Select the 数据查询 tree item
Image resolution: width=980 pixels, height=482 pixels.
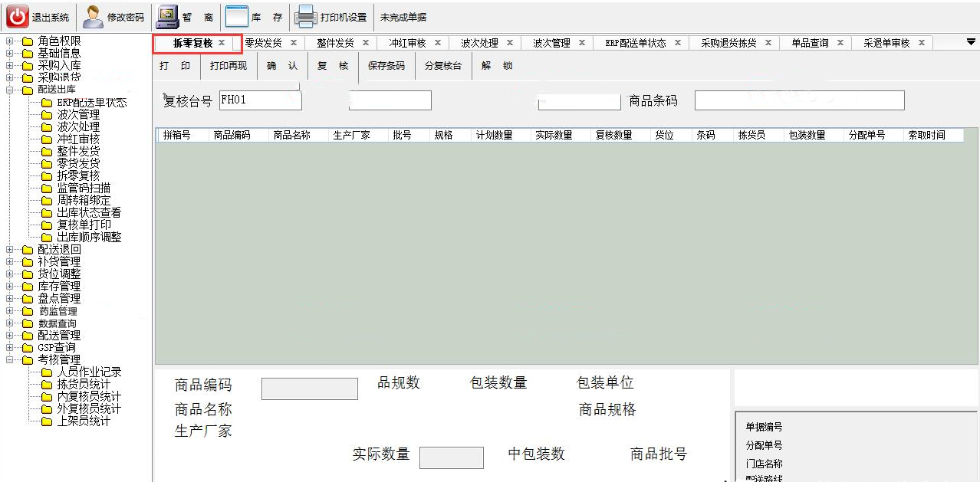(58, 323)
